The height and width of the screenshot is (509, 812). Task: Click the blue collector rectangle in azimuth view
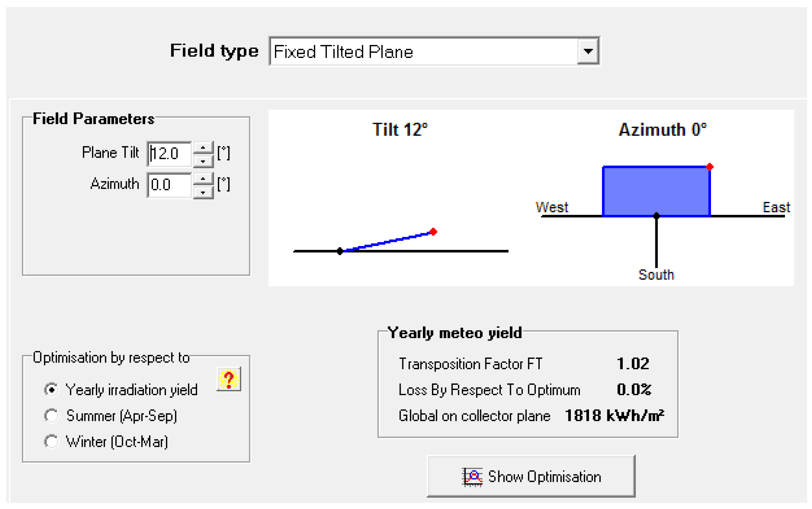click(656, 191)
